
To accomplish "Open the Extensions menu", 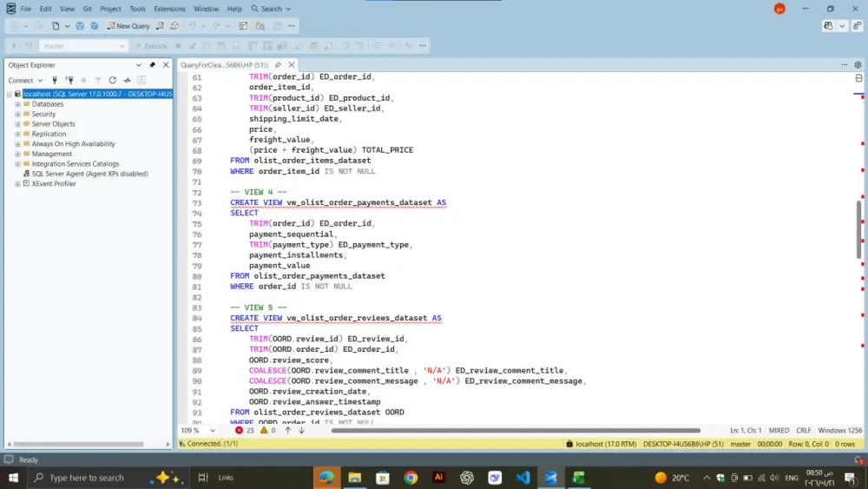I will pyautogui.click(x=169, y=9).
